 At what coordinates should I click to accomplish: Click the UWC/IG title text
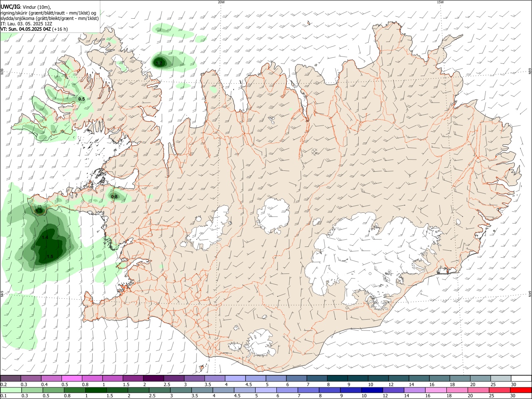pyautogui.click(x=10, y=7)
